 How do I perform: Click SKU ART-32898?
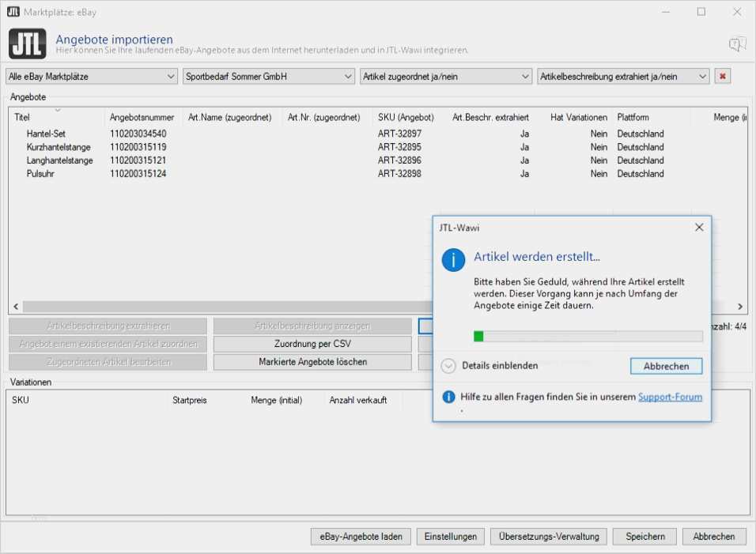coord(399,174)
